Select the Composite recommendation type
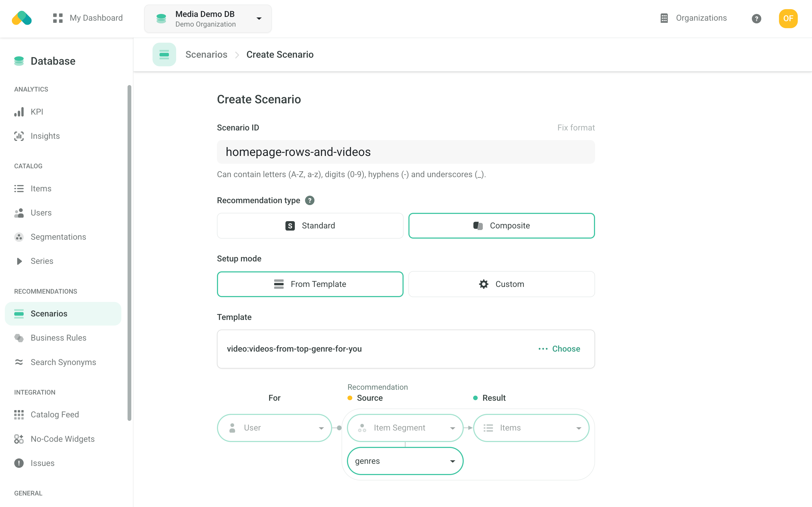The width and height of the screenshot is (812, 507). [501, 225]
